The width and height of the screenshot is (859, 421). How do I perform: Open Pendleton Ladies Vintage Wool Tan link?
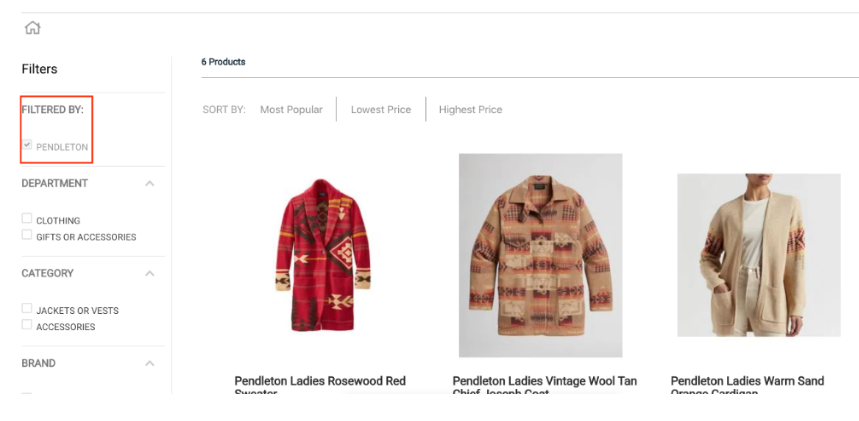(x=545, y=386)
